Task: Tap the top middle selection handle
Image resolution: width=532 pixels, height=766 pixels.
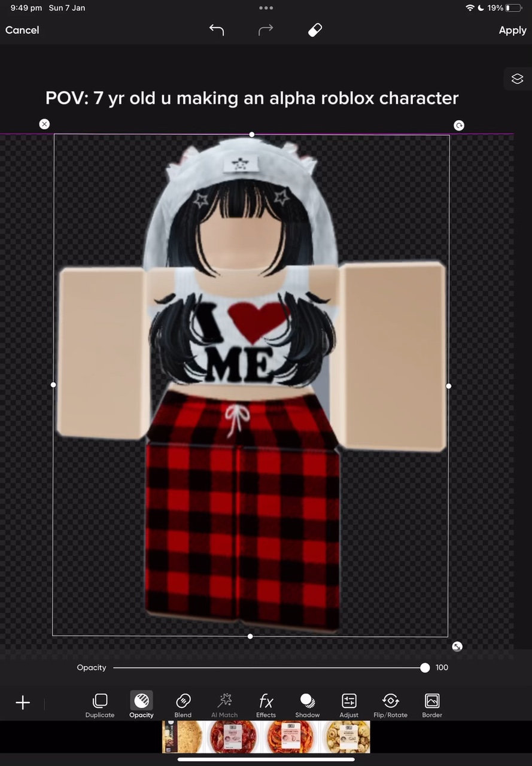Action: [x=251, y=135]
